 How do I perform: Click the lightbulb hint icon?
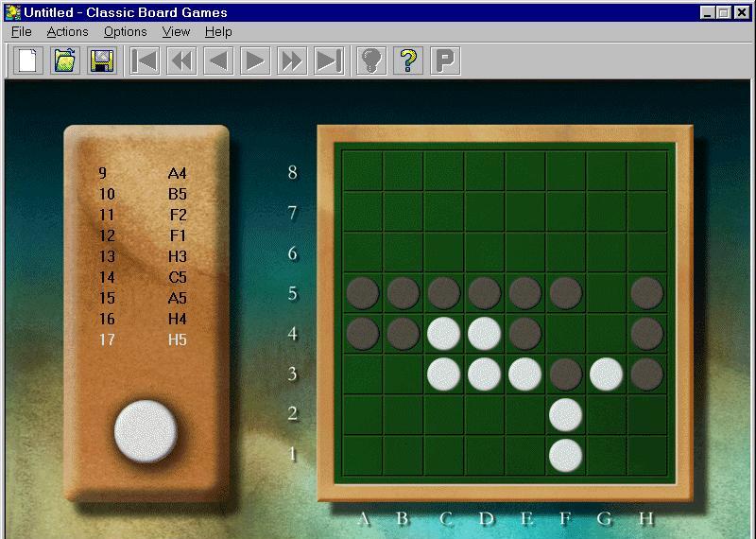pos(371,61)
